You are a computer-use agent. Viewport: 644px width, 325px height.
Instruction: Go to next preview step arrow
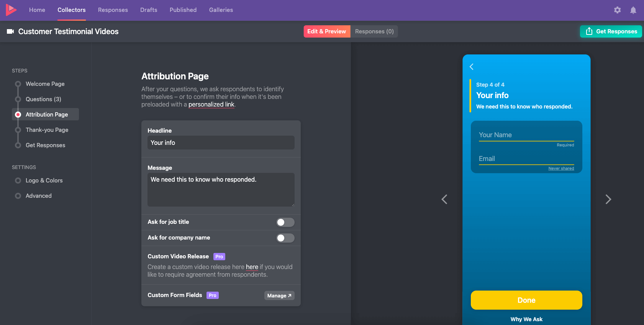pyautogui.click(x=608, y=199)
